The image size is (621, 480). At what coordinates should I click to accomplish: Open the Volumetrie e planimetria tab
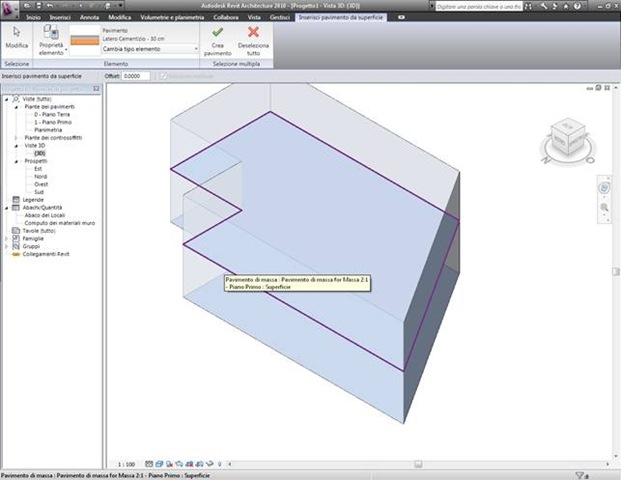(172, 17)
